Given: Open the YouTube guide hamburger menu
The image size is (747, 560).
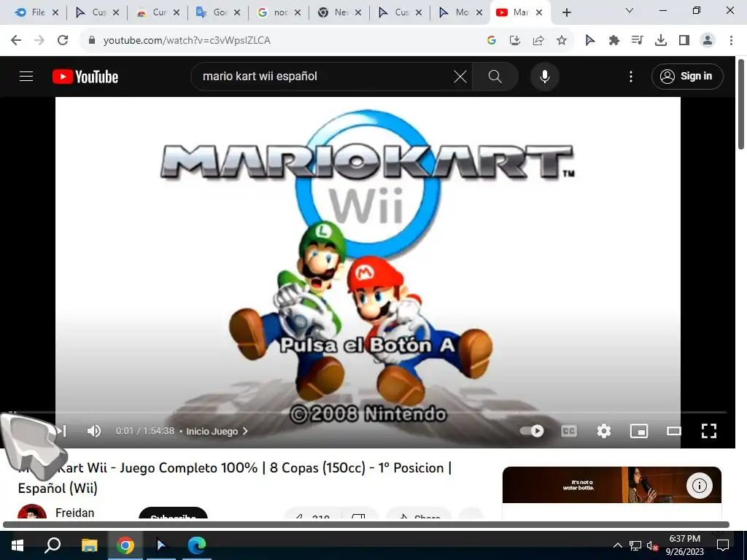Looking at the screenshot, I should pyautogui.click(x=26, y=76).
